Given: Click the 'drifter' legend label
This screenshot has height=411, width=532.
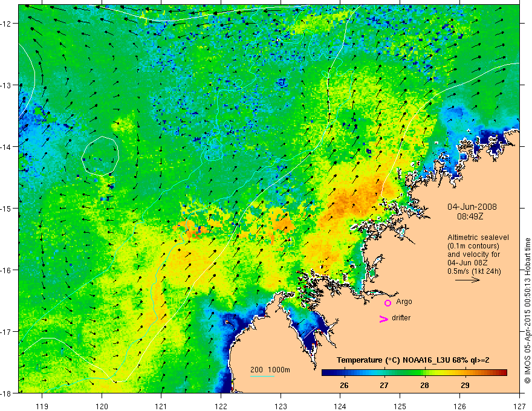Looking at the screenshot, I should tap(401, 318).
